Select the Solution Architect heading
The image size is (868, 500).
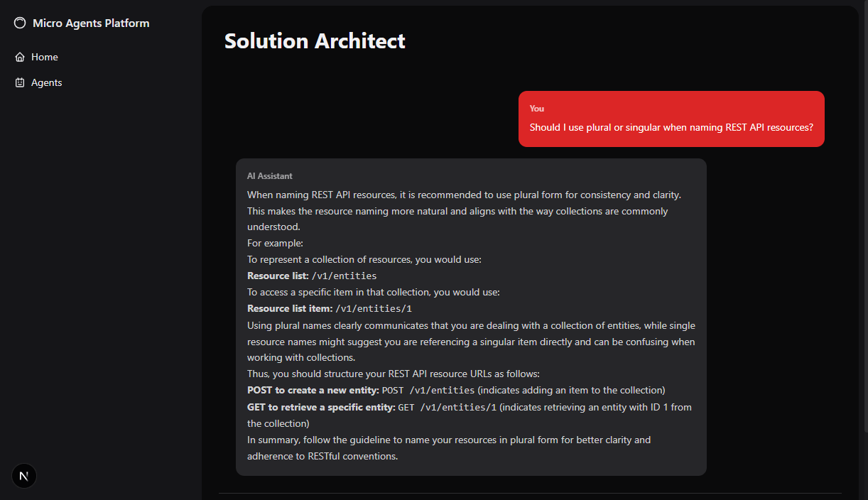point(315,40)
